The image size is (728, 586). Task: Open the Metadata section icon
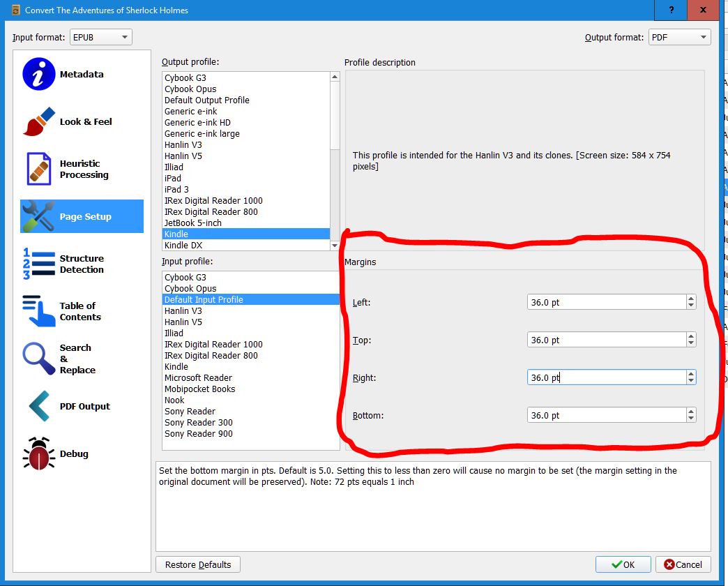tap(38, 74)
